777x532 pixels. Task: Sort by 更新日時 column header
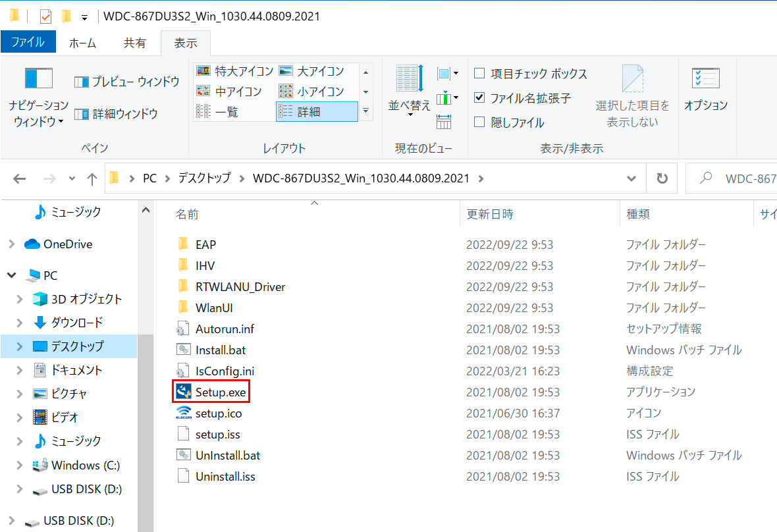[x=490, y=215]
